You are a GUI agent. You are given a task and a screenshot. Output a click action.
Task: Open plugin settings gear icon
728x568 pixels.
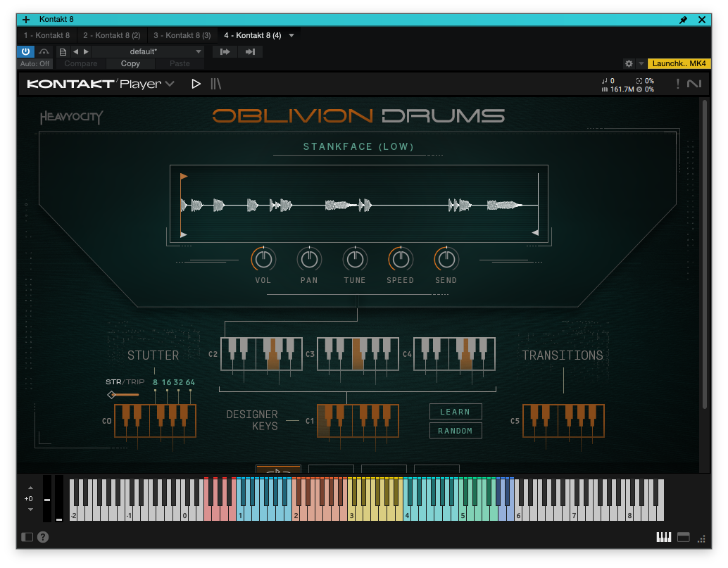[629, 63]
